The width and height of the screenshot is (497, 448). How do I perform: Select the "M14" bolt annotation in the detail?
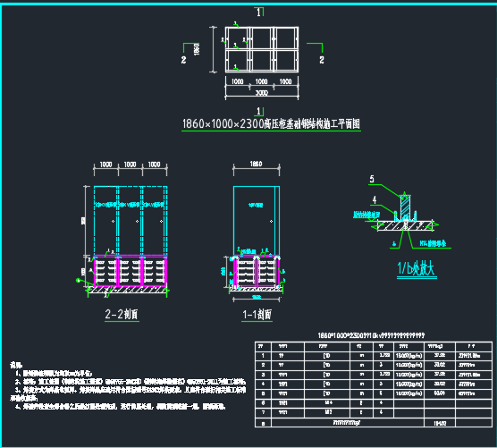[433, 243]
